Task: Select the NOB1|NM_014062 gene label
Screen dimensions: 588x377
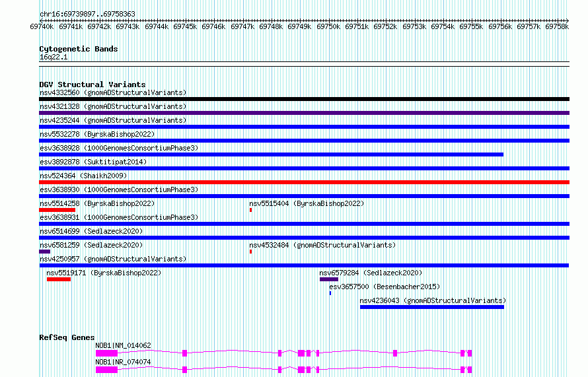Action: point(123,345)
